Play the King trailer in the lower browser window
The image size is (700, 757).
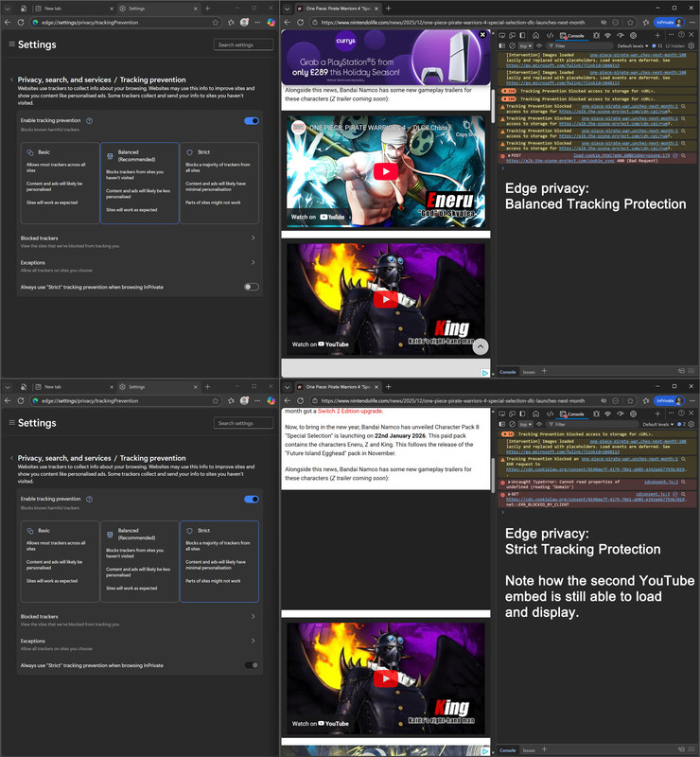386,678
